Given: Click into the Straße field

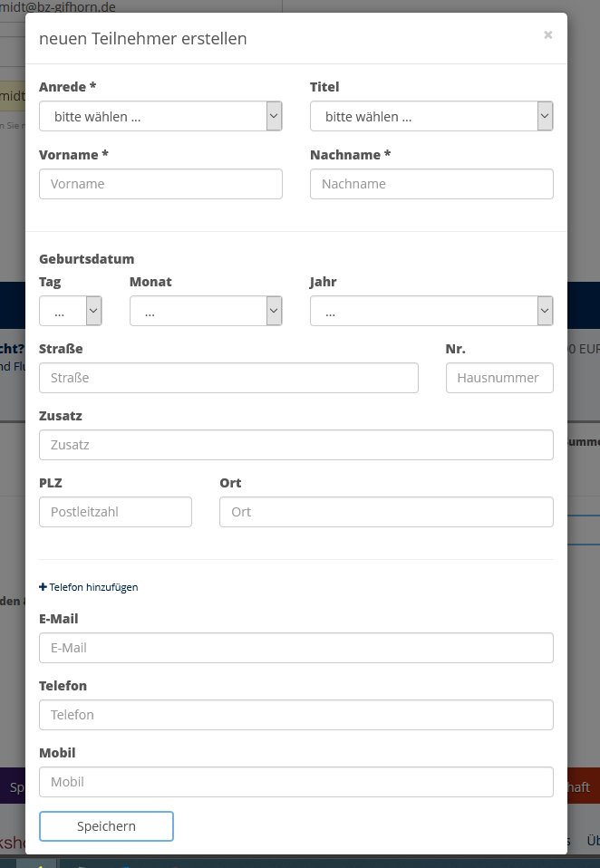Looking at the screenshot, I should [x=228, y=378].
